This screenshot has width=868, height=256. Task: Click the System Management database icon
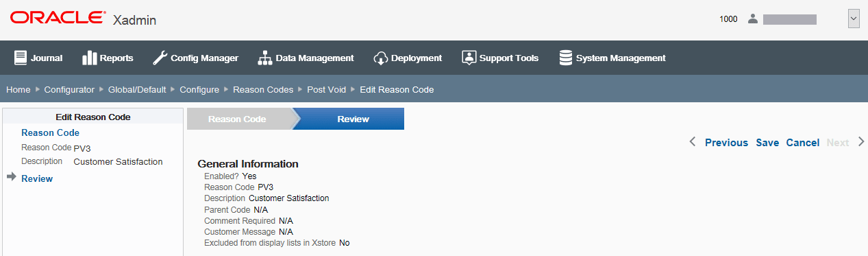pyautogui.click(x=566, y=58)
